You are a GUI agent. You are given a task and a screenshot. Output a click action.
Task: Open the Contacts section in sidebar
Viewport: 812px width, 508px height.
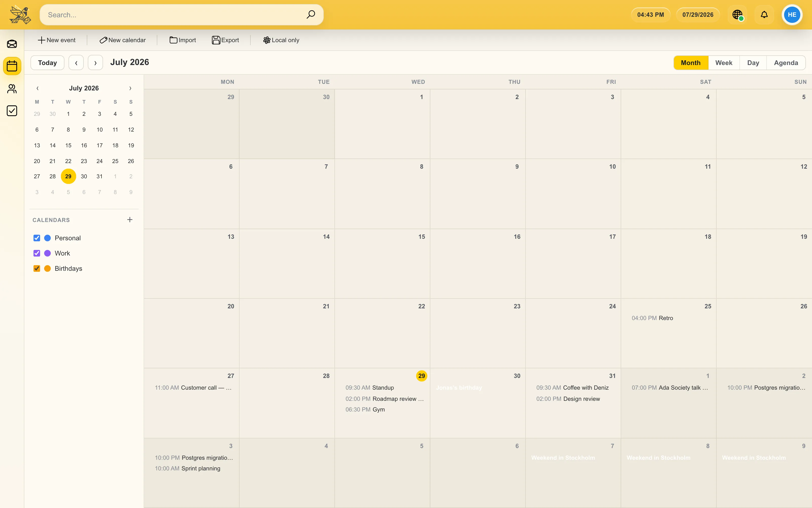[12, 88]
